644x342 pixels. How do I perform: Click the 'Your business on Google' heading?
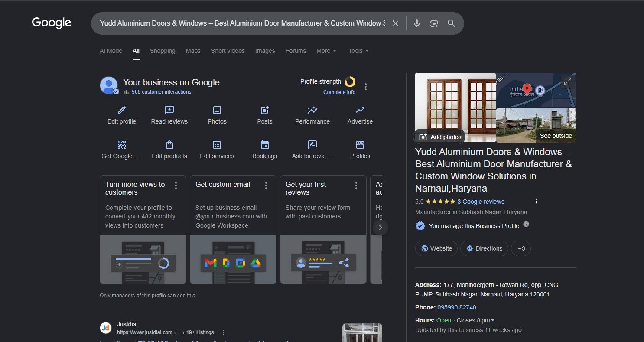171,82
